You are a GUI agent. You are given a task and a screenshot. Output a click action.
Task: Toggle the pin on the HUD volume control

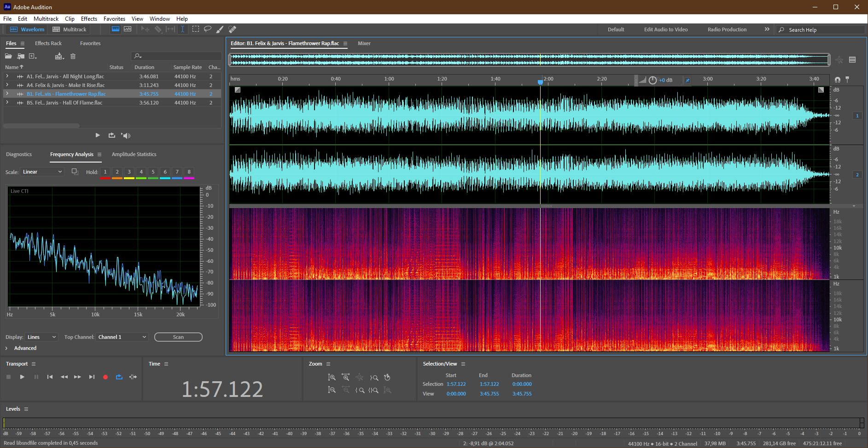687,80
